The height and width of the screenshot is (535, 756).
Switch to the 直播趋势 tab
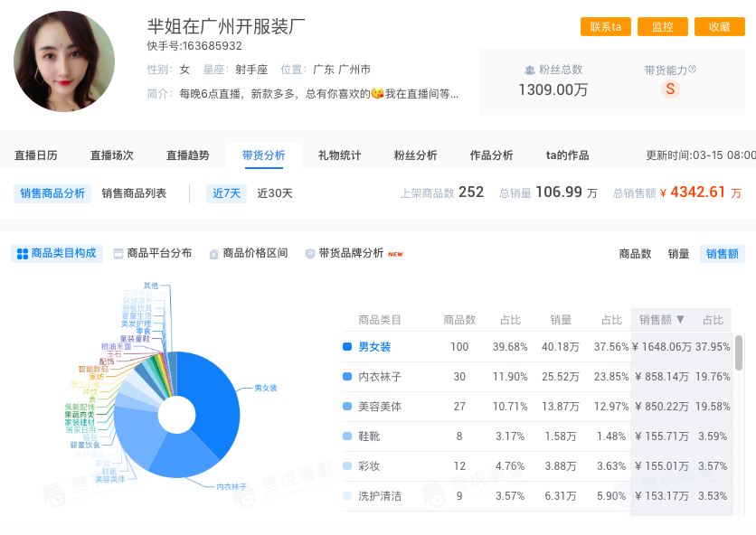(x=188, y=155)
